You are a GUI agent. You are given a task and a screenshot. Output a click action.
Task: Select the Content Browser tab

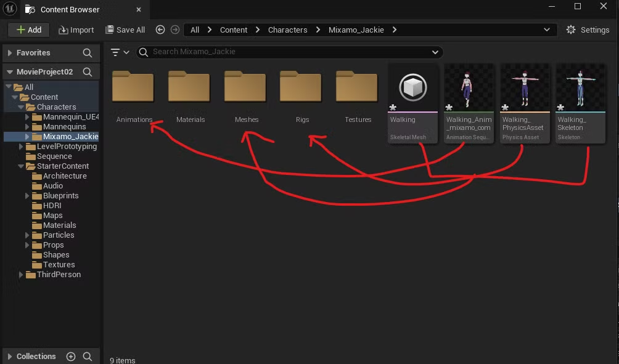point(84,9)
